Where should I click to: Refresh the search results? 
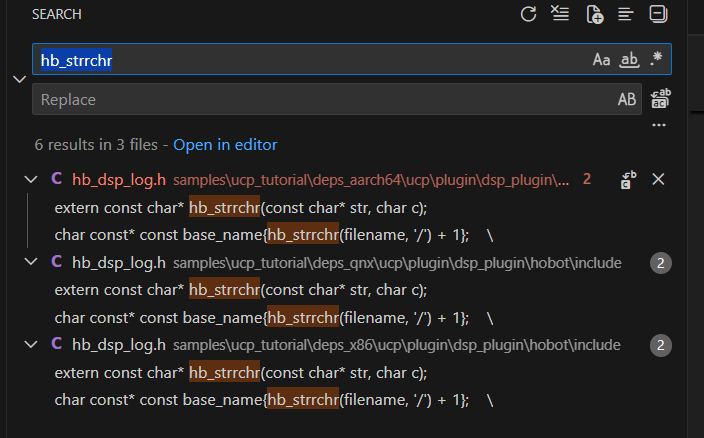[529, 14]
